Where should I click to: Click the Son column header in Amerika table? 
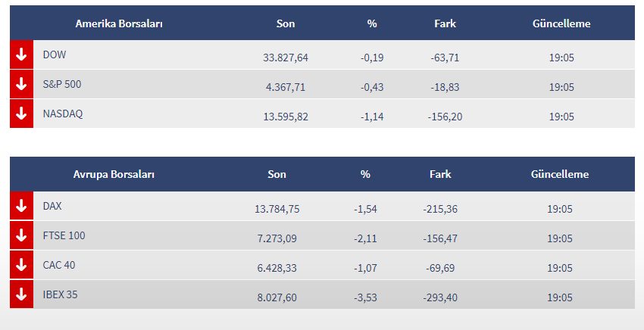pos(286,23)
